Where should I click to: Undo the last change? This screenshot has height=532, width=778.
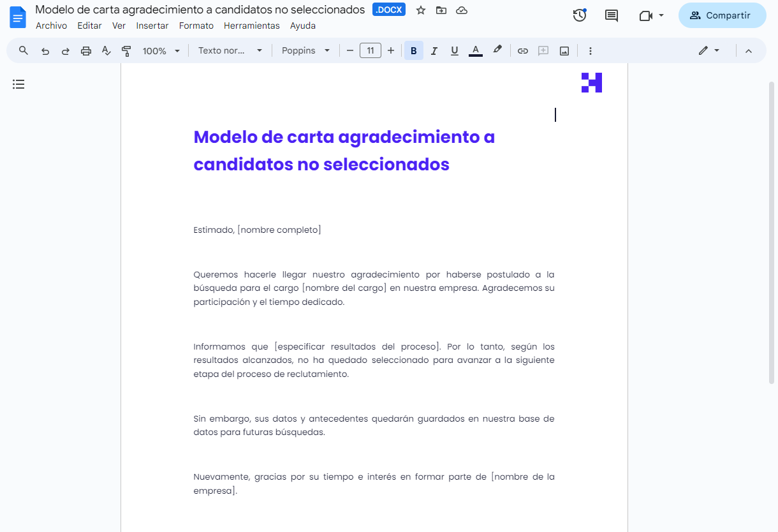[x=45, y=50]
